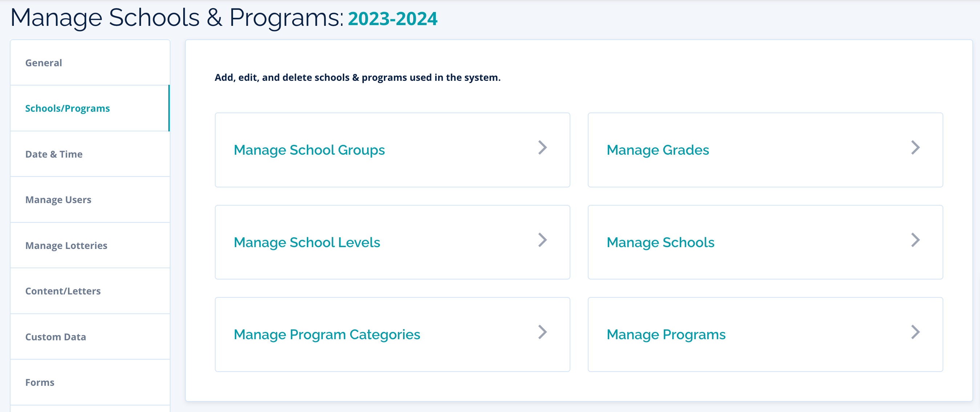Open the Manage Grades link
980x412 pixels.
[x=657, y=150]
